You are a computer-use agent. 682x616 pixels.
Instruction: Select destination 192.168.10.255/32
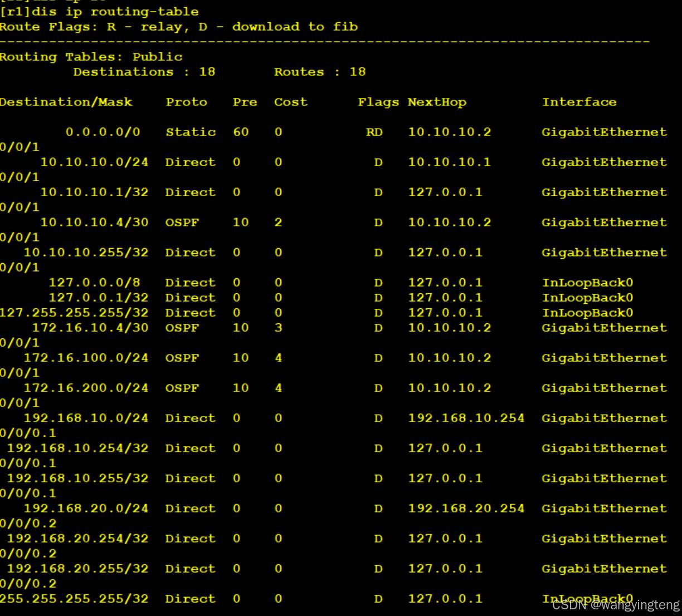pos(77,478)
